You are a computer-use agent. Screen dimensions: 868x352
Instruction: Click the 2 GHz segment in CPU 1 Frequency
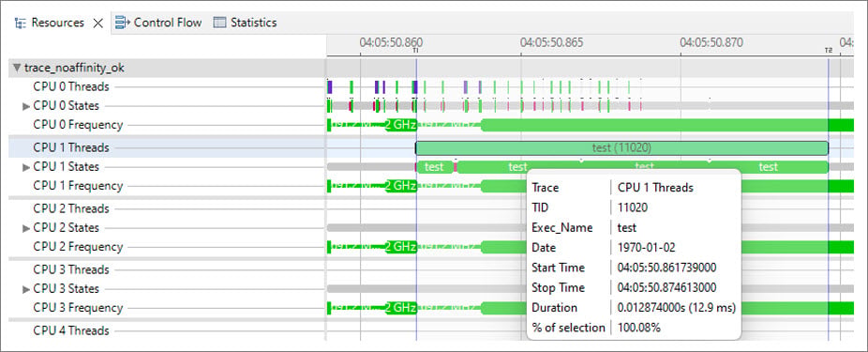(x=400, y=186)
